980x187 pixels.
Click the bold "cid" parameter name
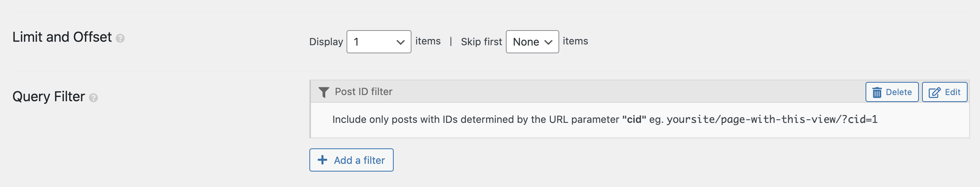[634, 119]
